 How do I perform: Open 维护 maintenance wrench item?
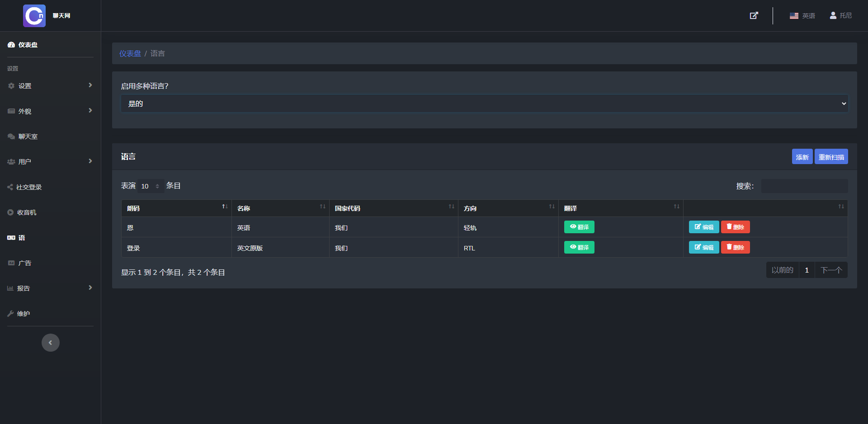23,314
